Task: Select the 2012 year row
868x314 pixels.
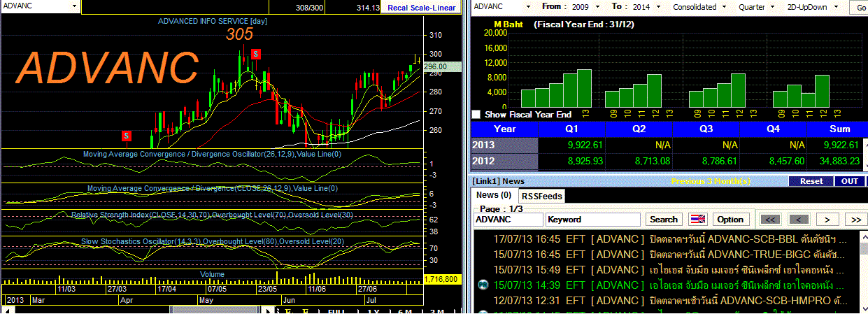Action: click(x=504, y=160)
